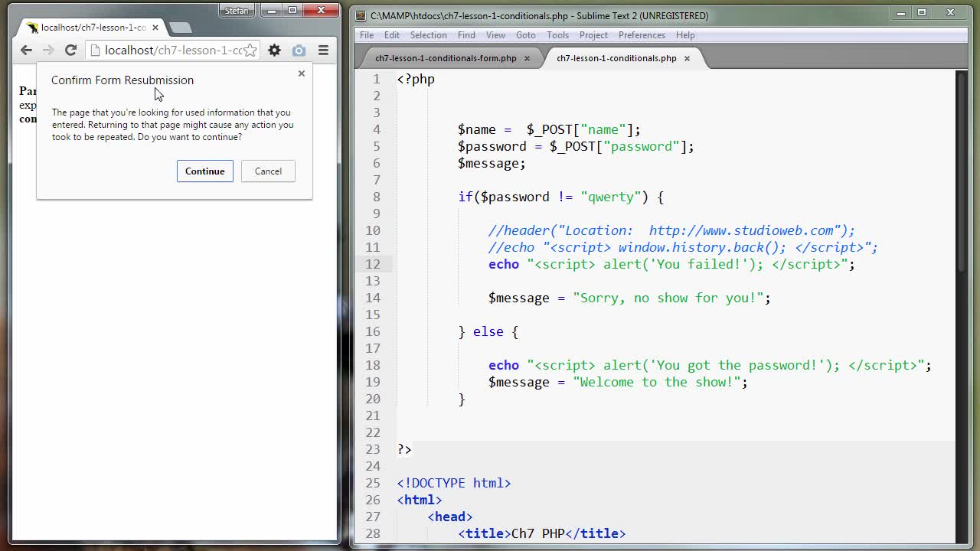This screenshot has height=551, width=980.
Task: Click the camera extension icon in Chrome
Action: click(299, 51)
